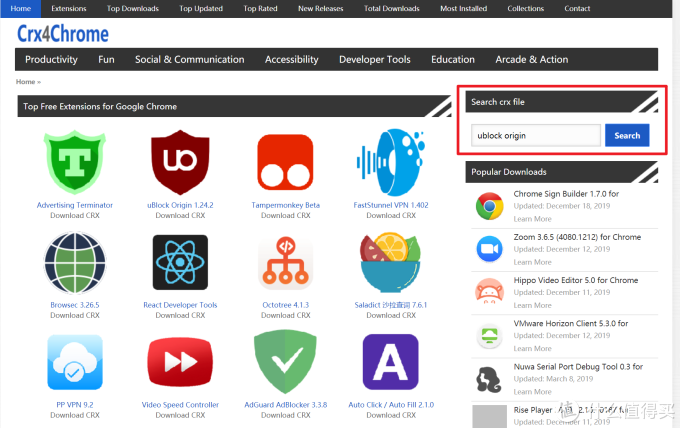
Task: Open the red Tampermonkey Beta icon
Action: tap(285, 162)
